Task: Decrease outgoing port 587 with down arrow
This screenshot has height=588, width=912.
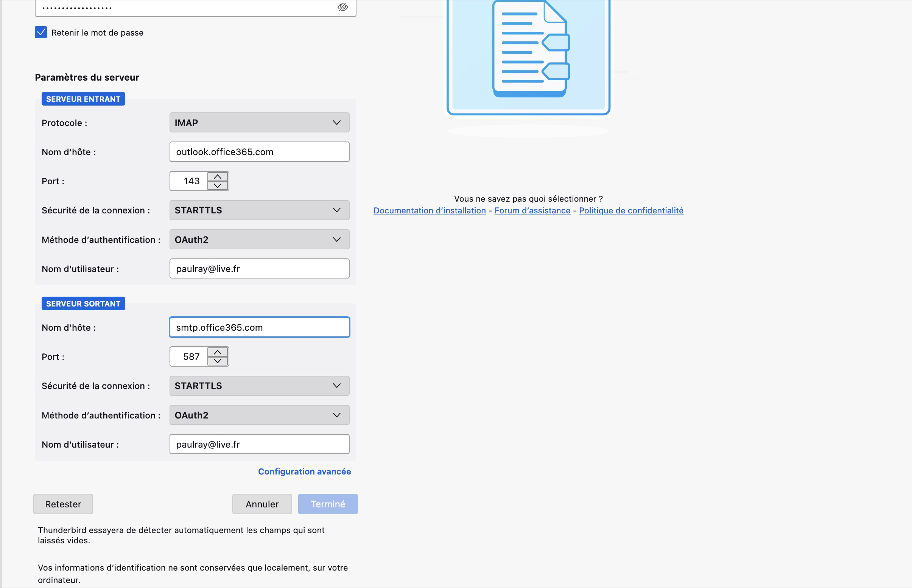Action: point(218,361)
